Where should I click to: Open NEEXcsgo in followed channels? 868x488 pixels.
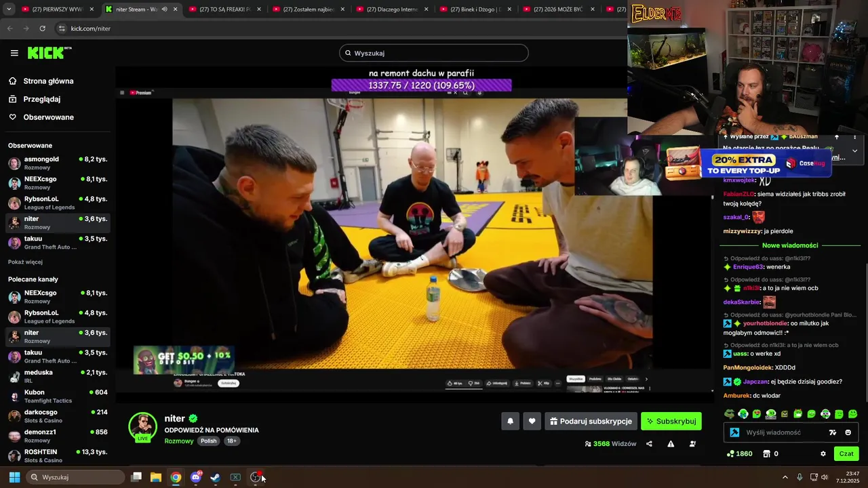[58, 183]
